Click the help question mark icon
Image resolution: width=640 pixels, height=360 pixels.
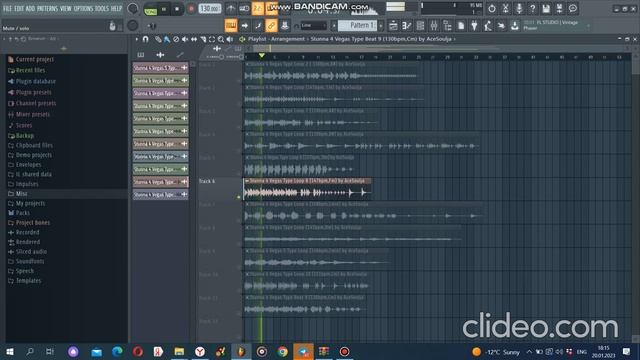[532, 8]
